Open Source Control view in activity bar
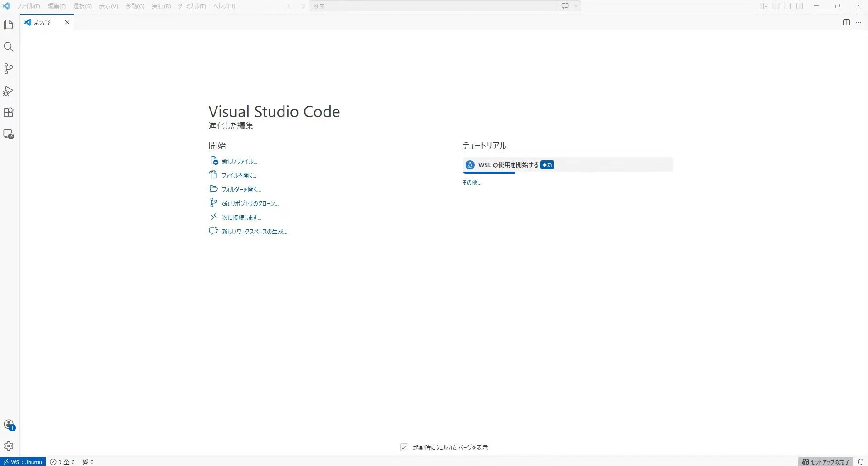Viewport: 868px width, 466px height. [9, 69]
